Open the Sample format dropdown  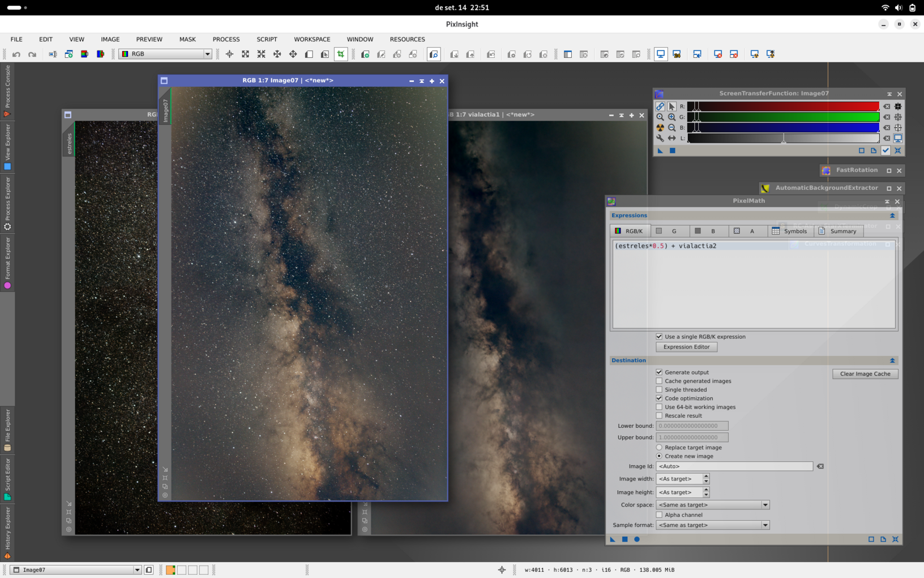[713, 525]
